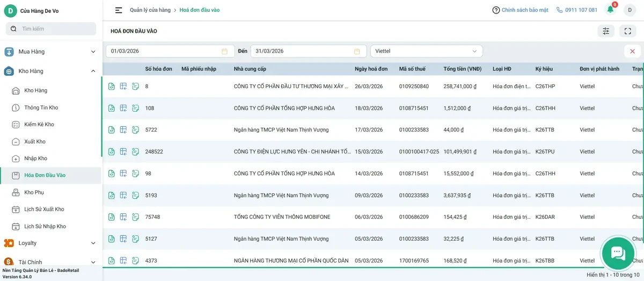View invoice file icon for invoice 8
Image resolution: width=644 pixels, height=281 pixels.
pyautogui.click(x=111, y=87)
